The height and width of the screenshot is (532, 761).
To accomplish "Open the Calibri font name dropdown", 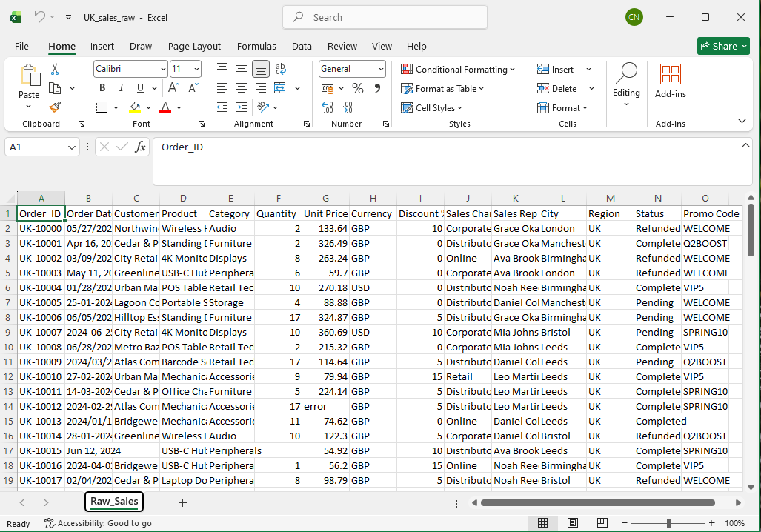I will click(x=163, y=69).
